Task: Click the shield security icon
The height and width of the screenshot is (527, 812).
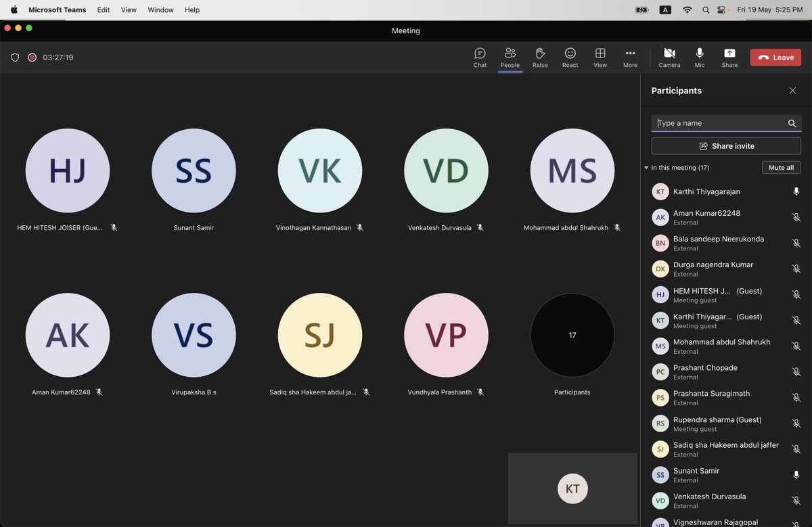Action: click(x=15, y=58)
